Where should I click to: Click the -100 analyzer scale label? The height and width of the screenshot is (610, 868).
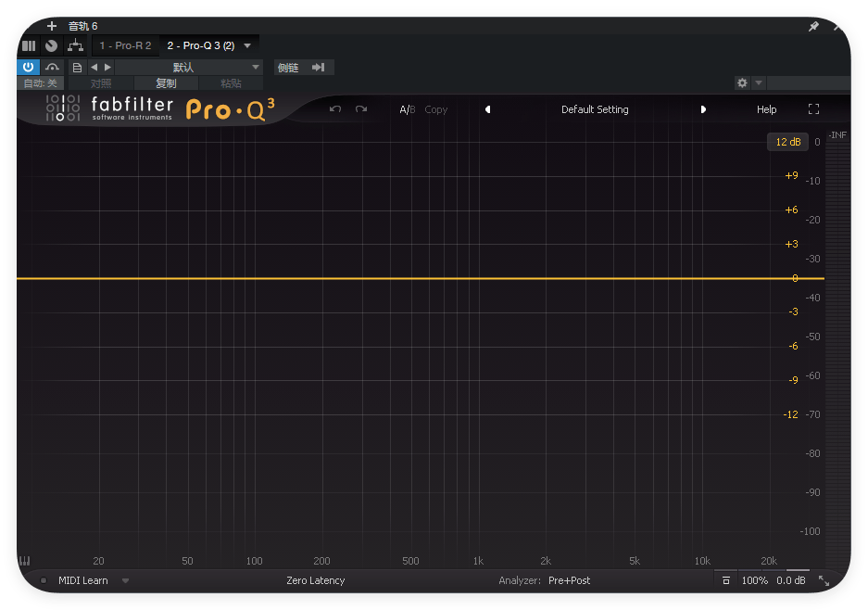click(x=810, y=531)
